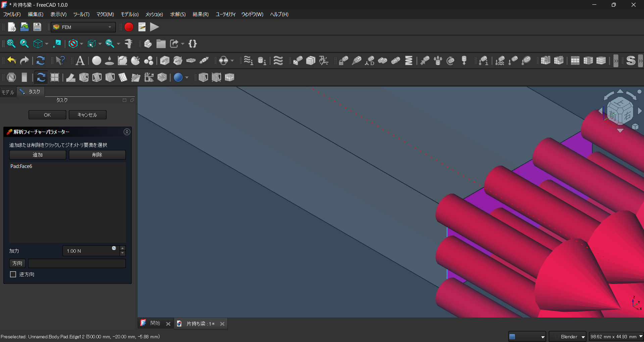This screenshot has width=644, height=342.
Task: Switch to the 開始 start page tab
Action: click(x=155, y=323)
